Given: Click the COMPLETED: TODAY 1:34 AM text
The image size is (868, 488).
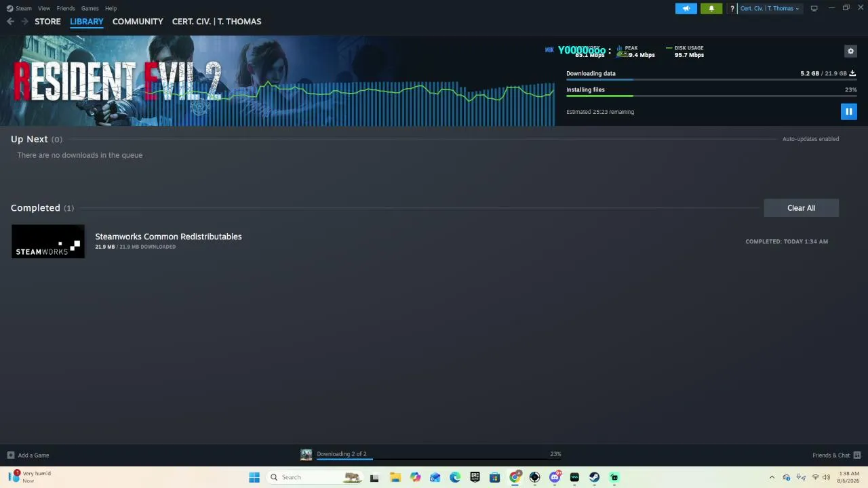Looking at the screenshot, I should point(787,241).
